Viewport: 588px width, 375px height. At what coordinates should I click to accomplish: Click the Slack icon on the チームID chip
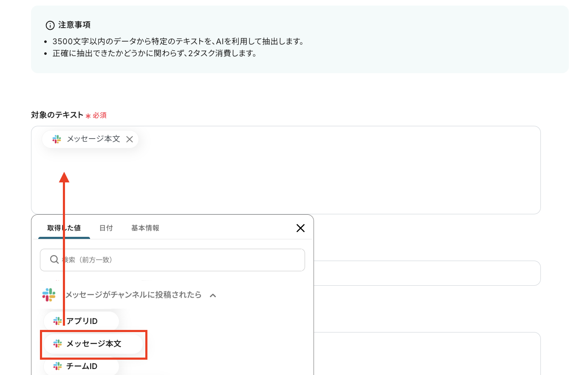[58, 366]
